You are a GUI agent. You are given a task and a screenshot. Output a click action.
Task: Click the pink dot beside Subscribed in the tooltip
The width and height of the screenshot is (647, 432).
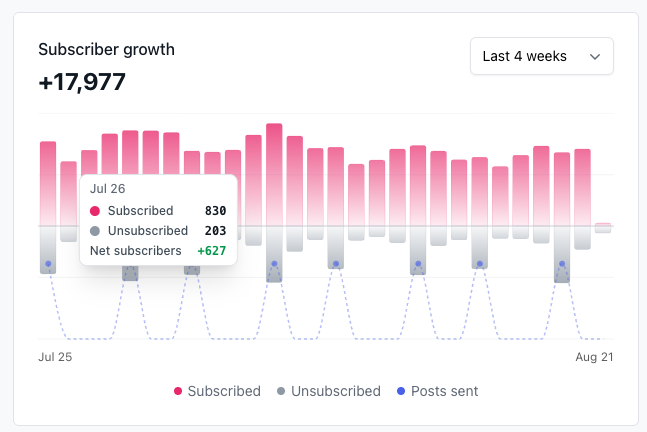[95, 211]
